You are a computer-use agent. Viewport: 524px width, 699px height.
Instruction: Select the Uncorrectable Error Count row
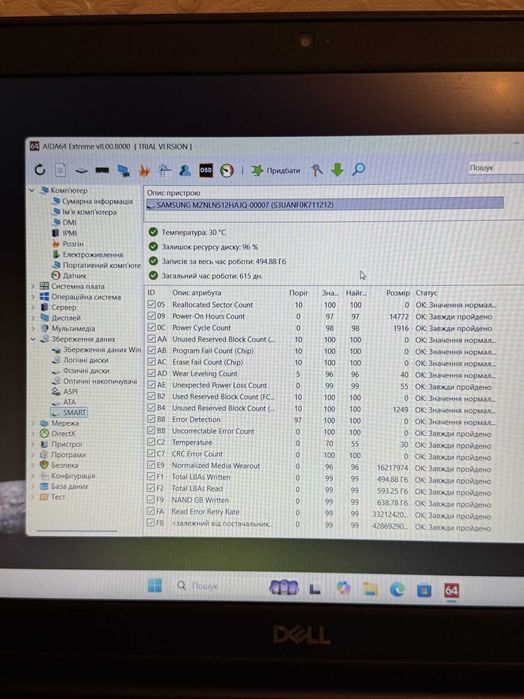pos(319,432)
